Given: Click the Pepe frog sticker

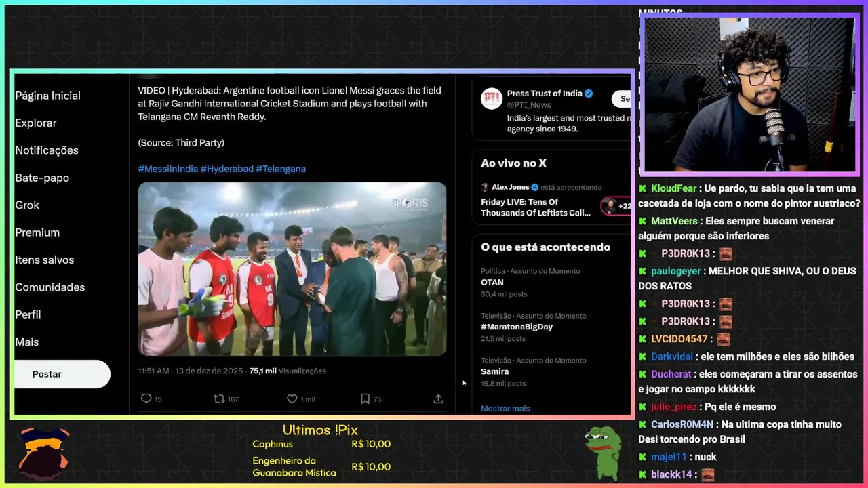Looking at the screenshot, I should (x=603, y=453).
